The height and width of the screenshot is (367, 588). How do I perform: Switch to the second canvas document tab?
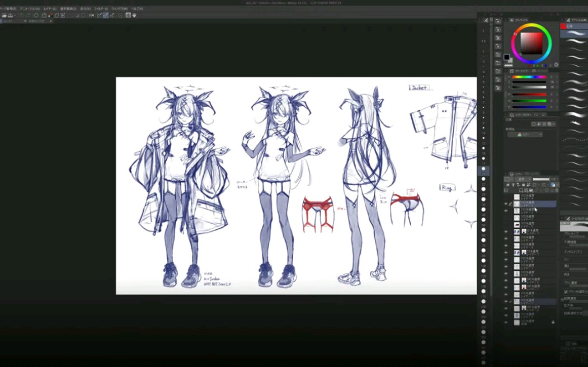coord(39,21)
